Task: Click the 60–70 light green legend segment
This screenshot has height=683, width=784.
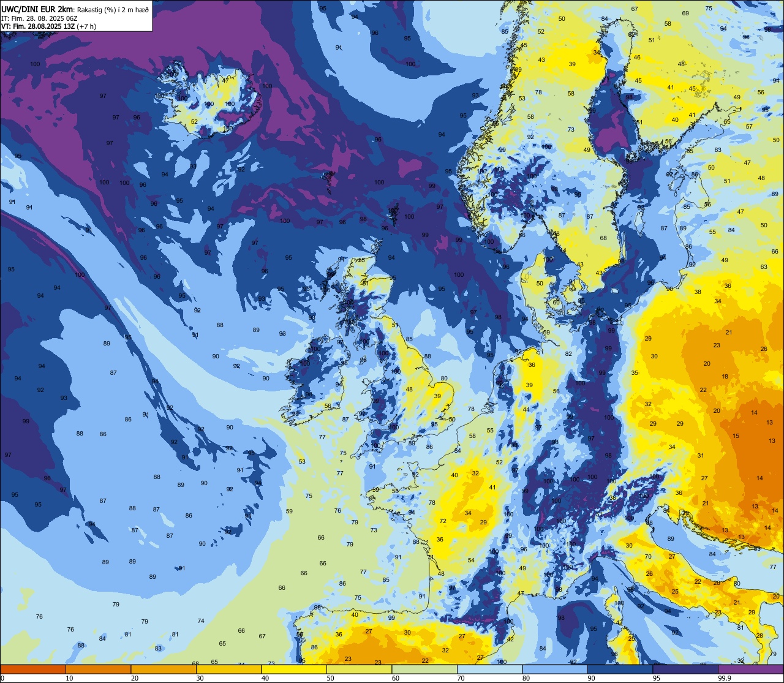Action: click(424, 669)
